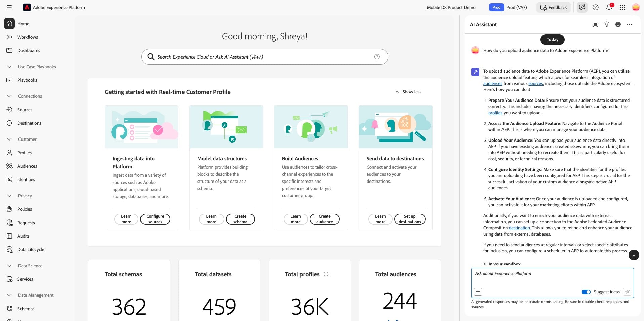The image size is (644, 321).
Task: Click Learn more under Model data structures
Action: [211, 219]
